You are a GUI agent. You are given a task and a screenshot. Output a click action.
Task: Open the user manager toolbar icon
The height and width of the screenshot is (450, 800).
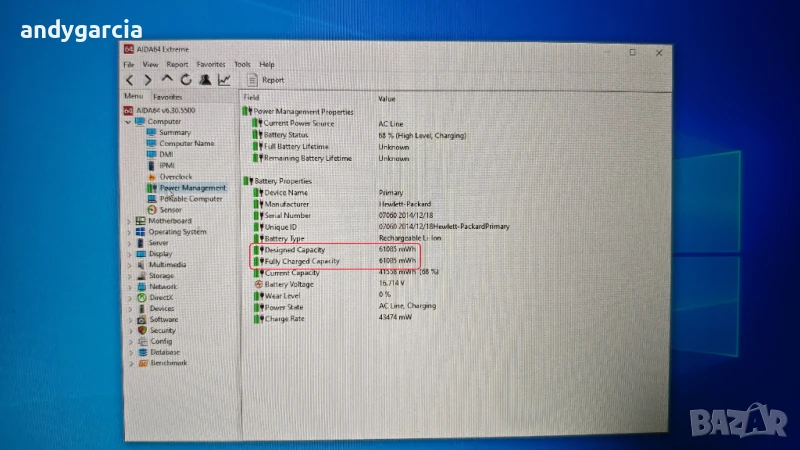pos(205,80)
